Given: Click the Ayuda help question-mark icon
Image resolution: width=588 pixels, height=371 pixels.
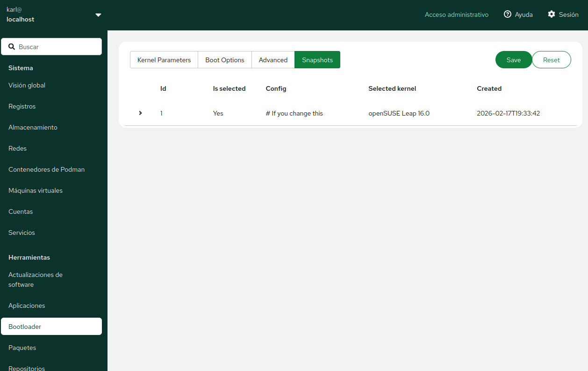Looking at the screenshot, I should pyautogui.click(x=507, y=15).
